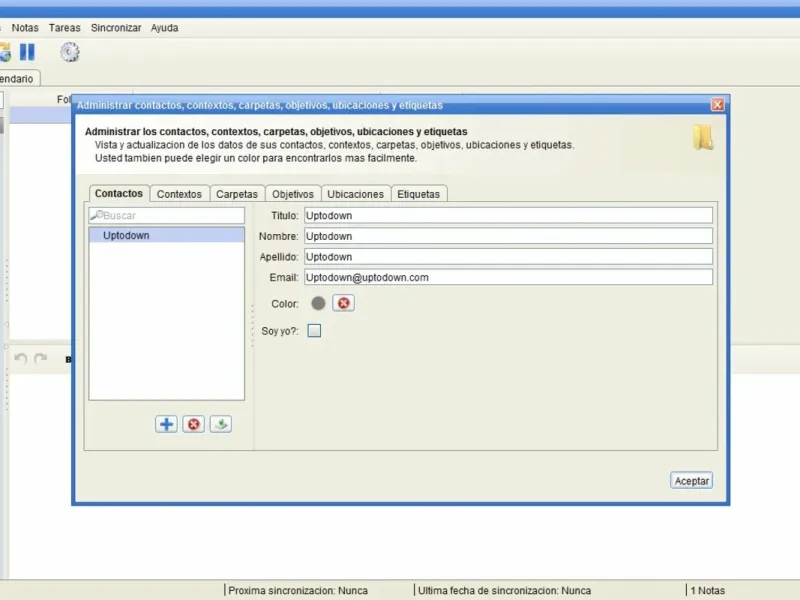Switch to the Carpetas tab
This screenshot has height=600, width=800.
tap(237, 194)
